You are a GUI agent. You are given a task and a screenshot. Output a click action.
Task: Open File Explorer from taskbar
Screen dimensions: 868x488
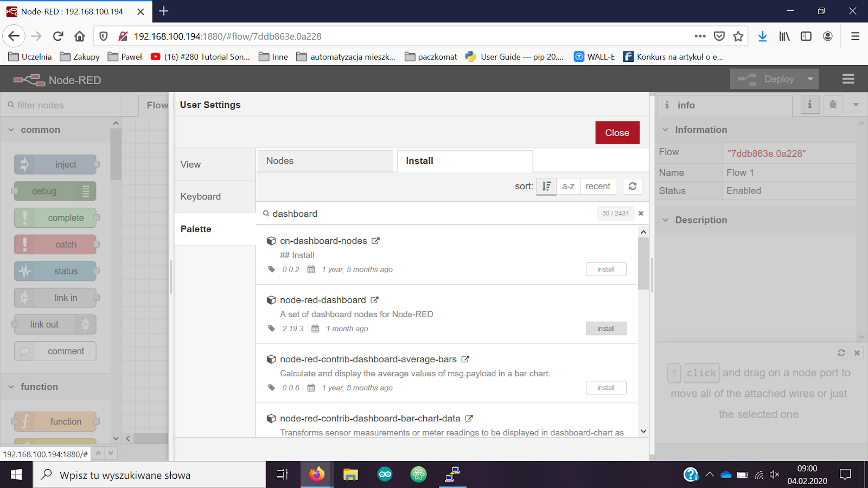tap(350, 474)
